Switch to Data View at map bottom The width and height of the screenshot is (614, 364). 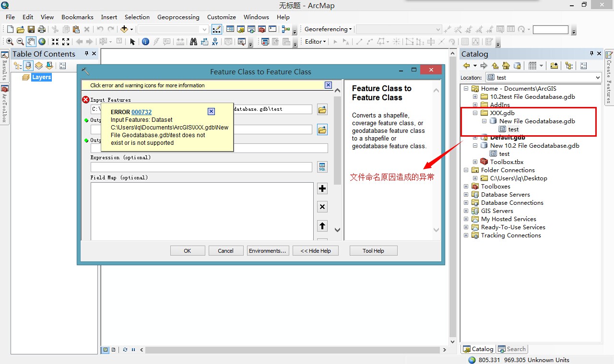106,350
